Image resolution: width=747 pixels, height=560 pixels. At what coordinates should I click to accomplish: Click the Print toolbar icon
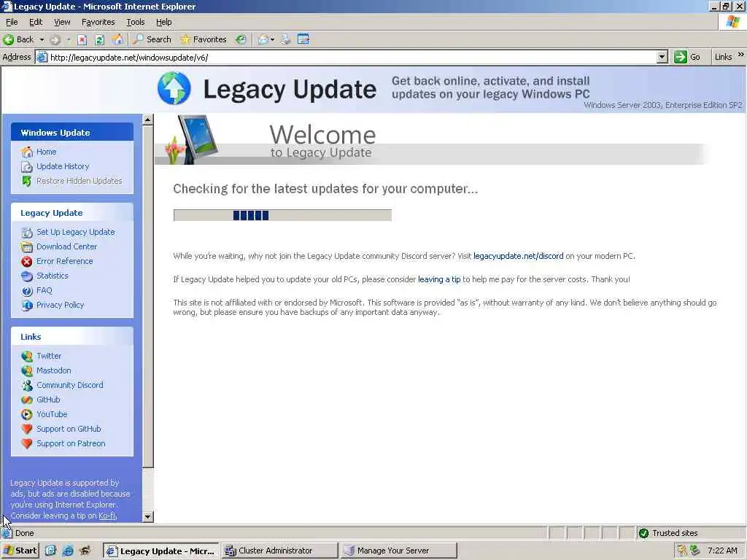(x=285, y=39)
